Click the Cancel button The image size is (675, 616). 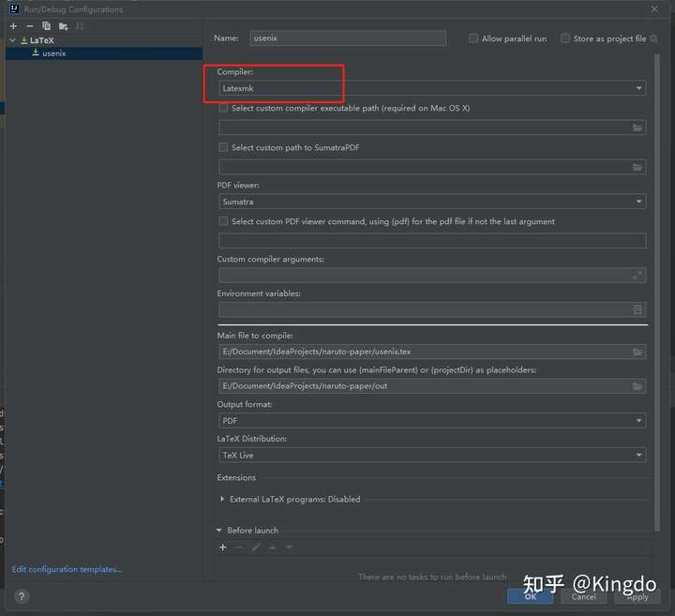point(584,596)
